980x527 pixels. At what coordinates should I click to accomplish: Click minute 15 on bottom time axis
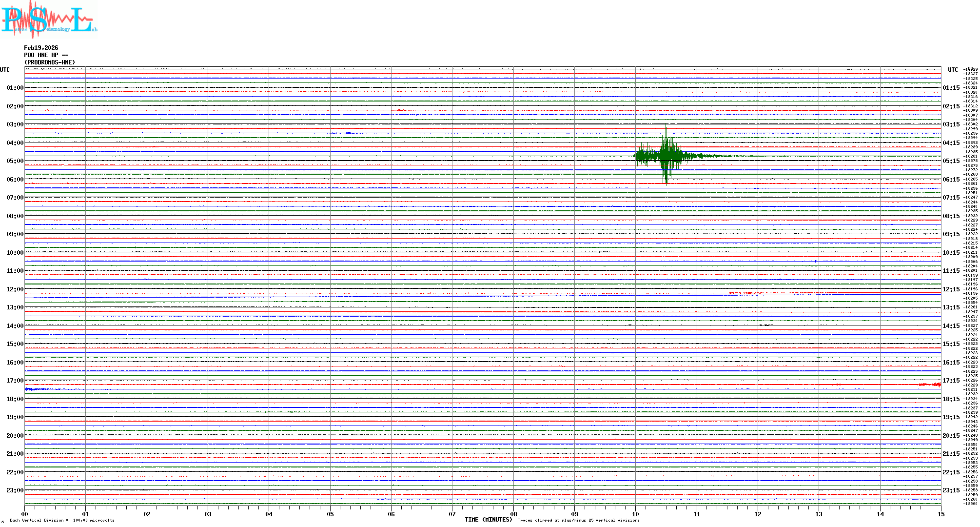point(941,514)
